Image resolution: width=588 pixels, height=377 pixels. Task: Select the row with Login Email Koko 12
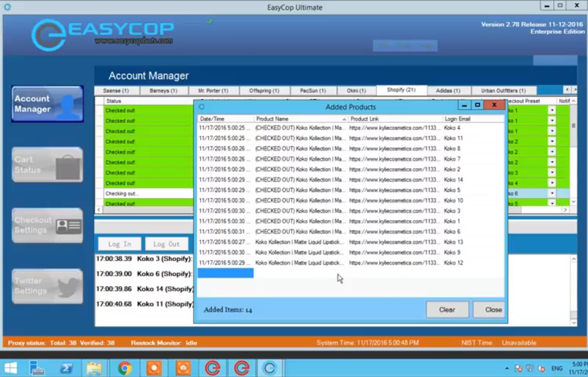[351, 263]
